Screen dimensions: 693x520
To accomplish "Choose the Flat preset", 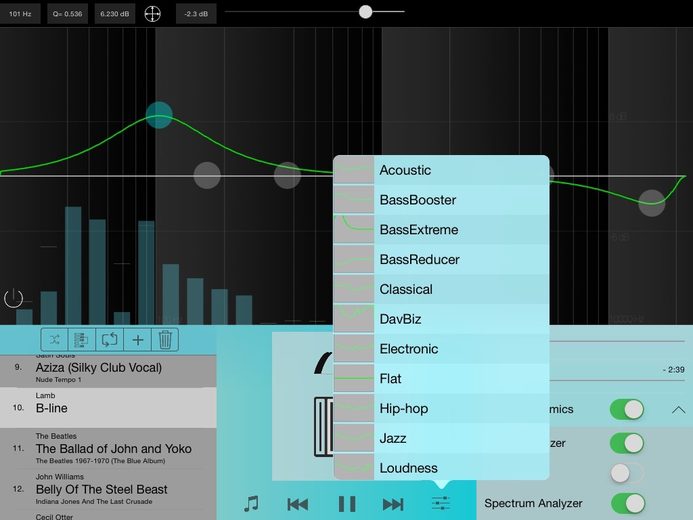I will 441,379.
